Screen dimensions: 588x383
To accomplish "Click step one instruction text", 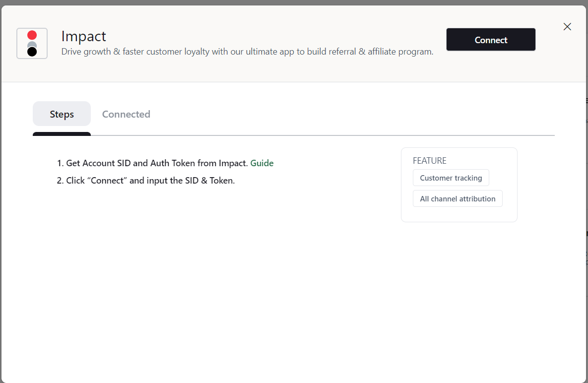I will [x=149, y=163].
